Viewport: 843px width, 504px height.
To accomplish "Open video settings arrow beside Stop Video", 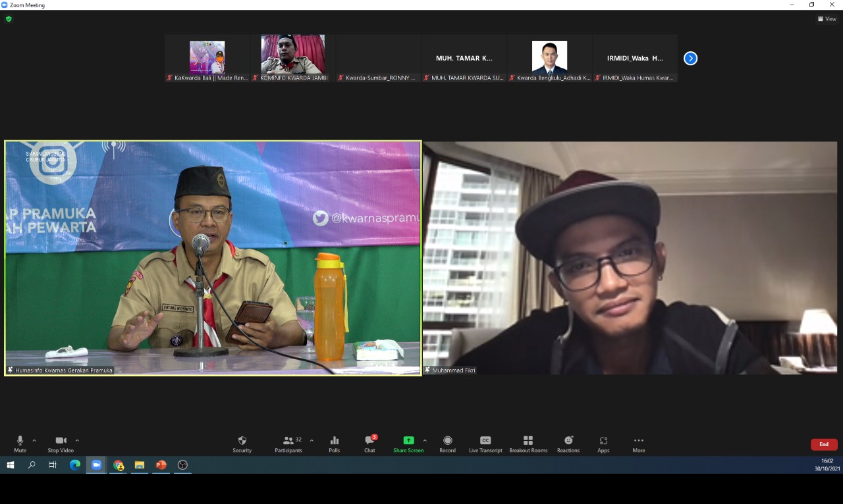I will click(x=77, y=440).
